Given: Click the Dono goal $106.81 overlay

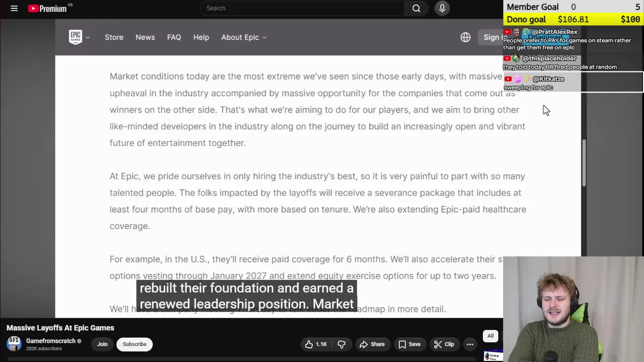Looking at the screenshot, I should pos(573,19).
